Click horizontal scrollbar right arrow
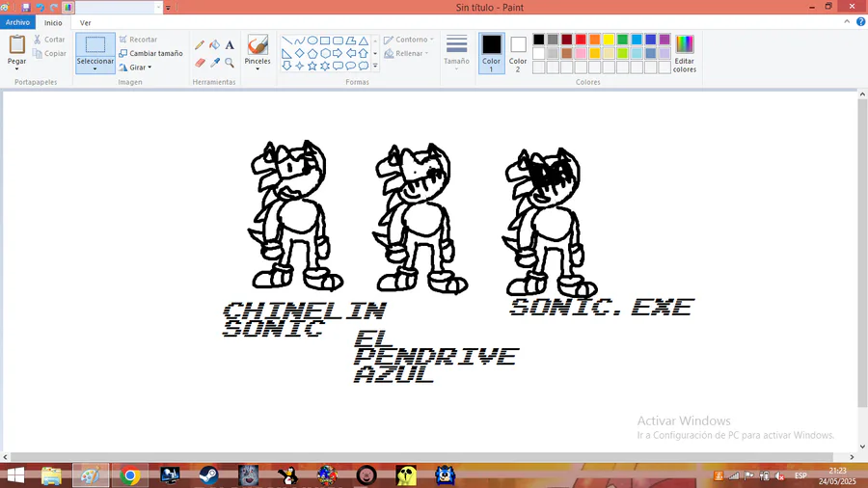The height and width of the screenshot is (488, 868). pyautogui.click(x=853, y=457)
